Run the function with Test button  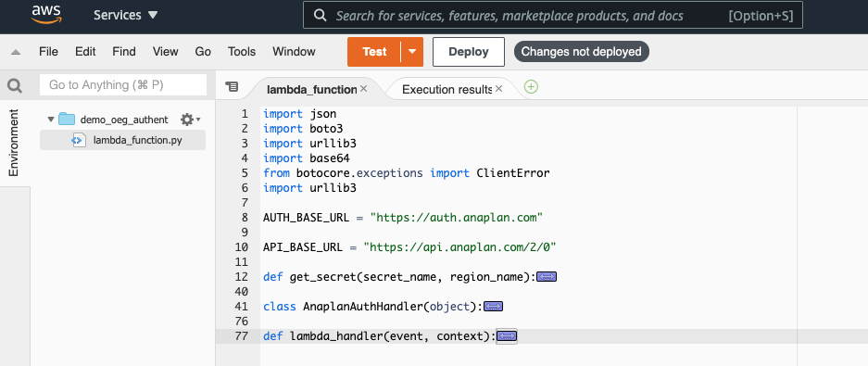coord(374,52)
